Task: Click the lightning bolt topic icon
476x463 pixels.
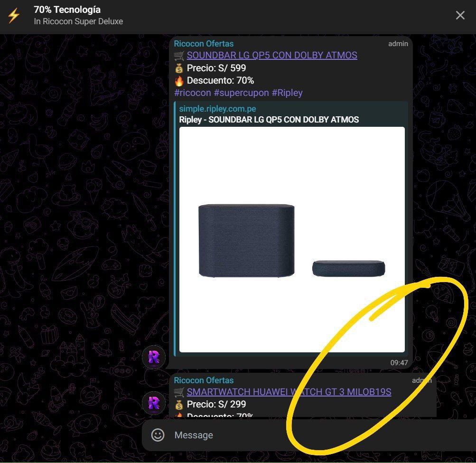Action: point(14,16)
